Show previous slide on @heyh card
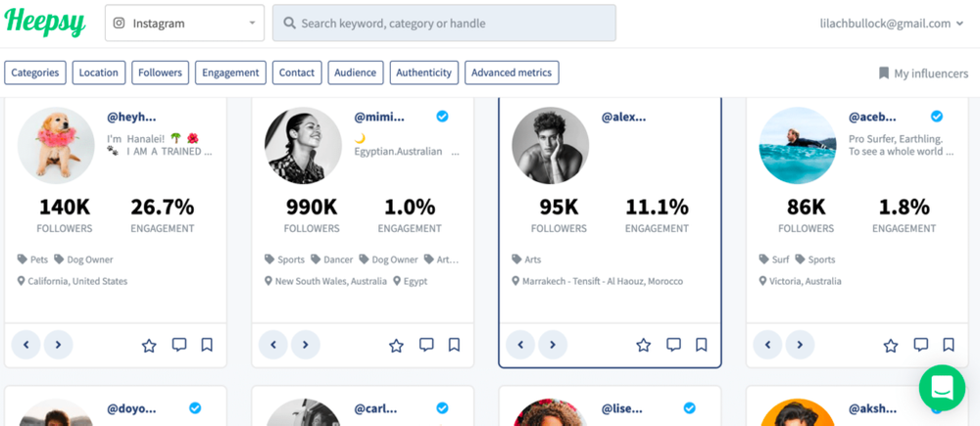980x426 pixels. click(x=26, y=345)
